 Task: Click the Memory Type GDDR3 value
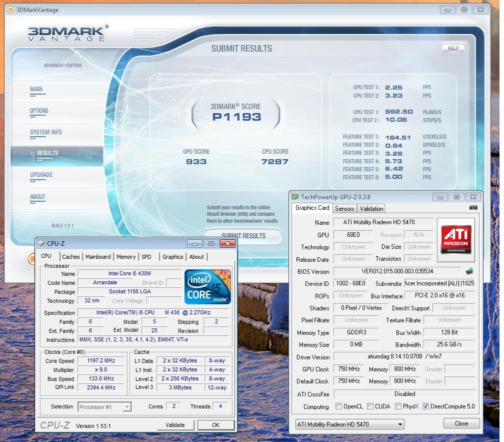click(x=356, y=332)
